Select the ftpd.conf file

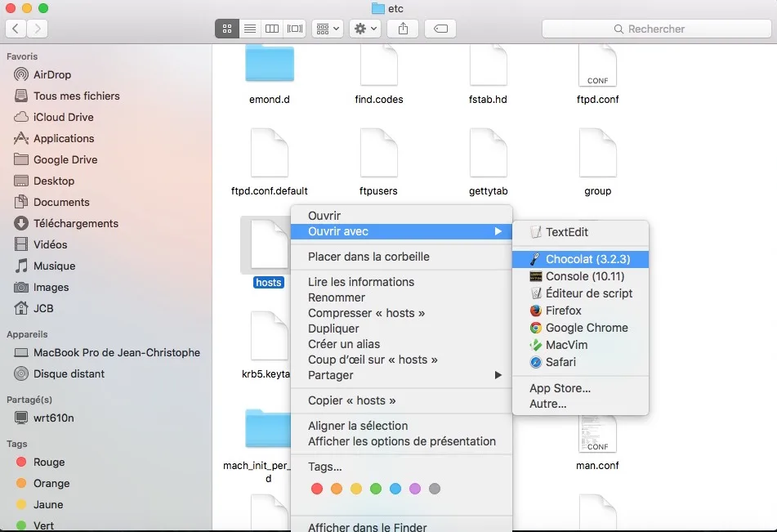[x=597, y=74]
